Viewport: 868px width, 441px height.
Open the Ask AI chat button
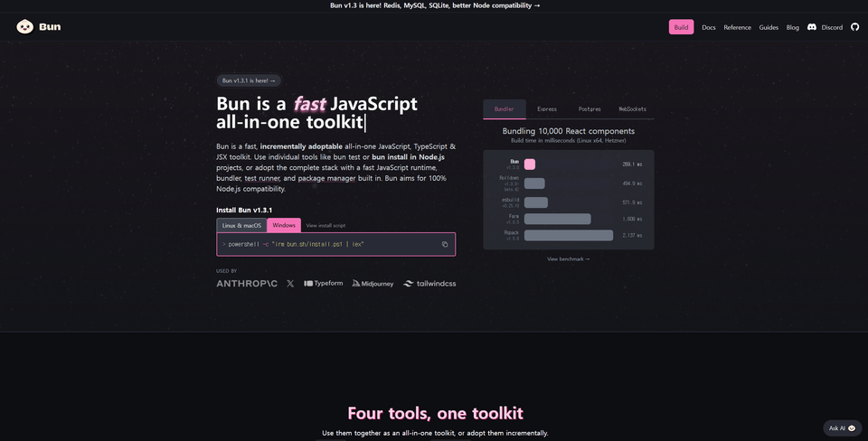coord(842,427)
